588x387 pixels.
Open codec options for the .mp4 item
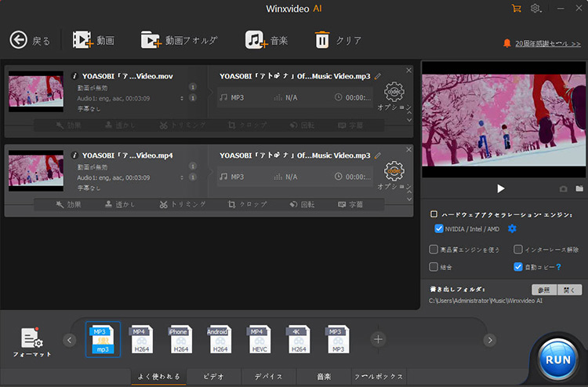tap(394, 171)
